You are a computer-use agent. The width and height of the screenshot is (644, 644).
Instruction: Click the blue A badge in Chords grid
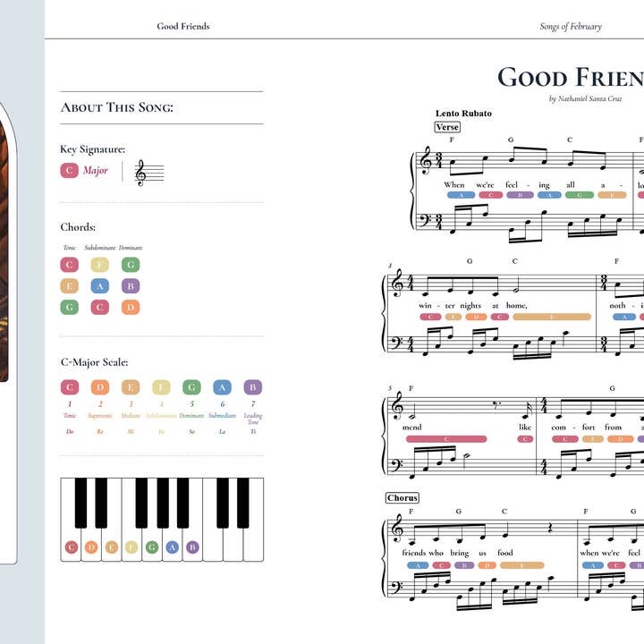pyautogui.click(x=100, y=286)
